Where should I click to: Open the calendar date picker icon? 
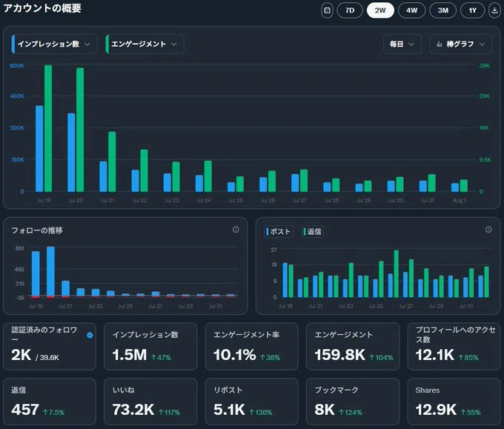point(327,10)
